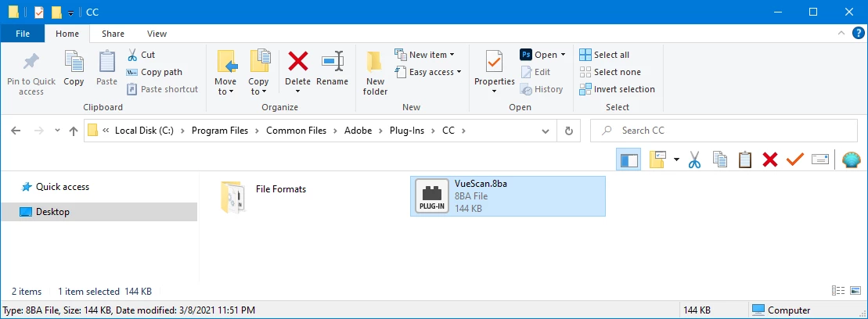
Task: Click the copy icon in the lower toolbar
Action: (x=719, y=159)
